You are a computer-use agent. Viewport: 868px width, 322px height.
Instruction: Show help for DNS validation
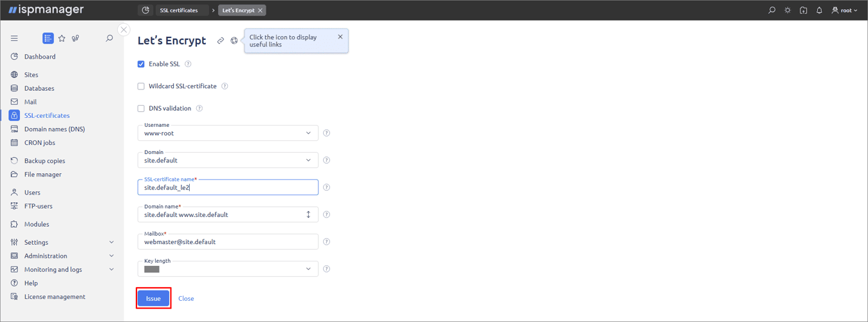[x=199, y=108]
